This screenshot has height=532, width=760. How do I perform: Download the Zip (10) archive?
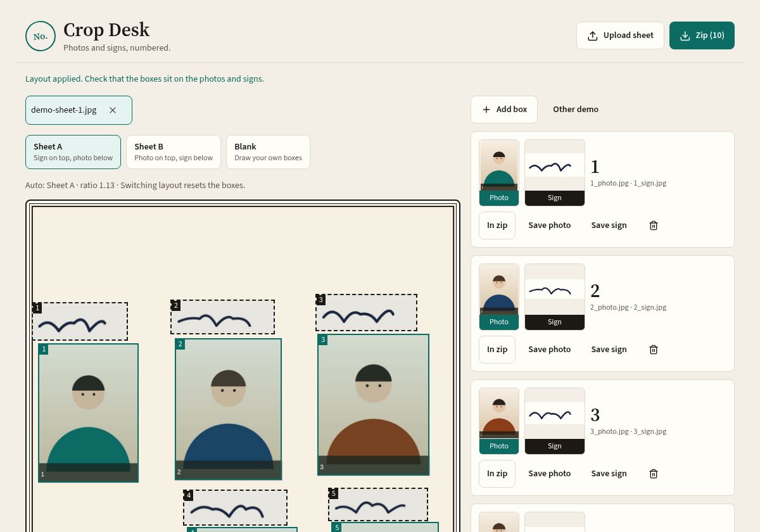point(702,35)
